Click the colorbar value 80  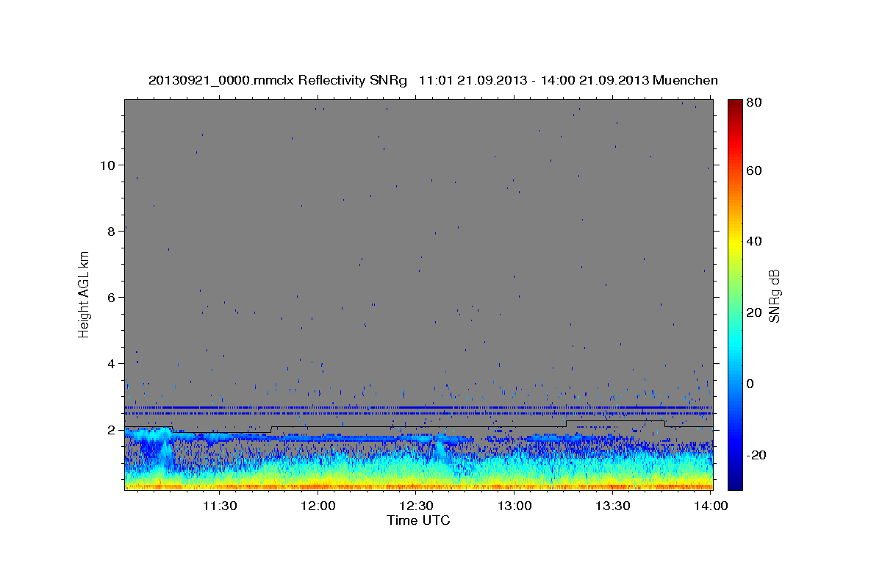pos(756,102)
